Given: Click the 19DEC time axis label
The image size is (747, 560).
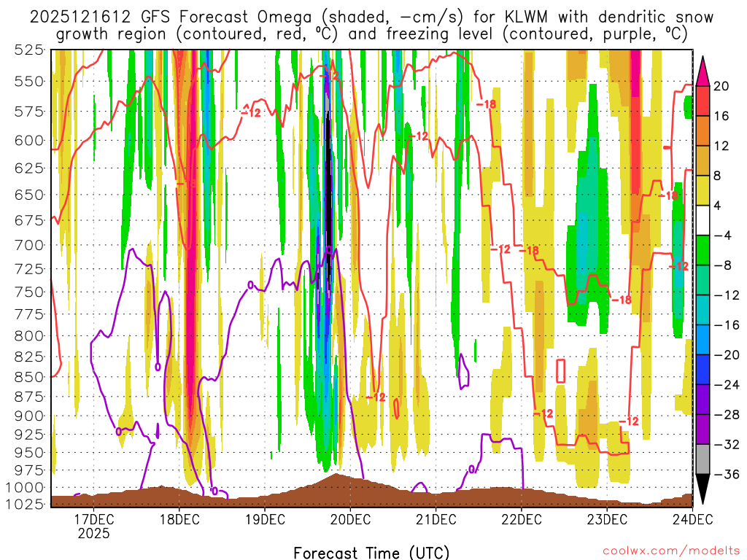Looking at the screenshot, I should click(x=265, y=519).
